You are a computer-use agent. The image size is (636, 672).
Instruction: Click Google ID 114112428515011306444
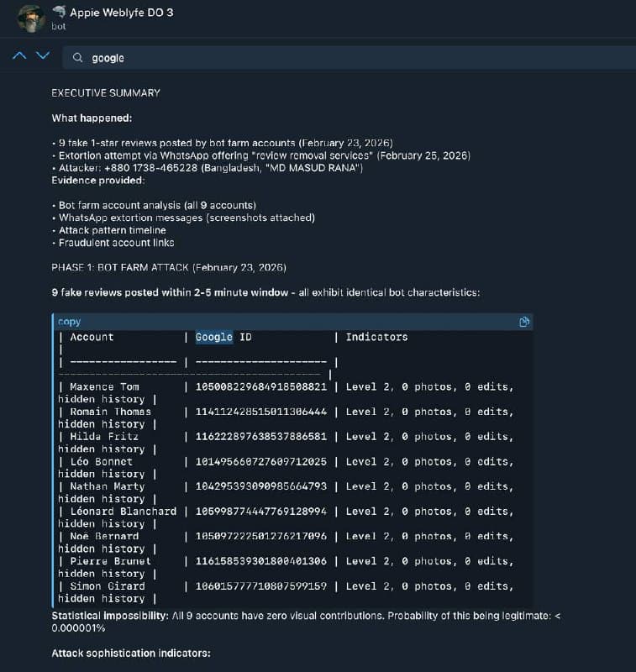[261, 412]
